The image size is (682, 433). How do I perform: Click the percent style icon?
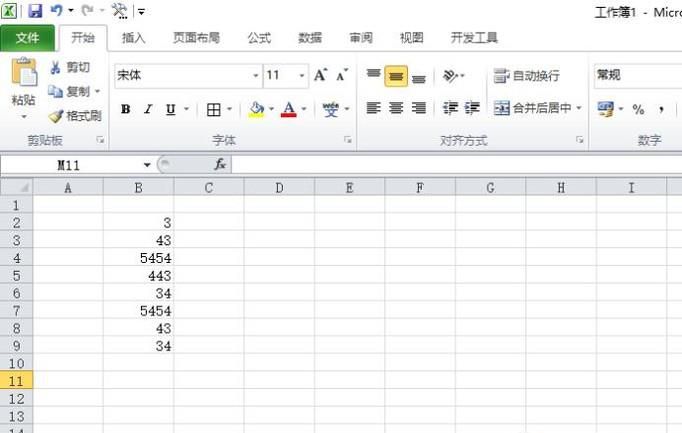pyautogui.click(x=638, y=109)
